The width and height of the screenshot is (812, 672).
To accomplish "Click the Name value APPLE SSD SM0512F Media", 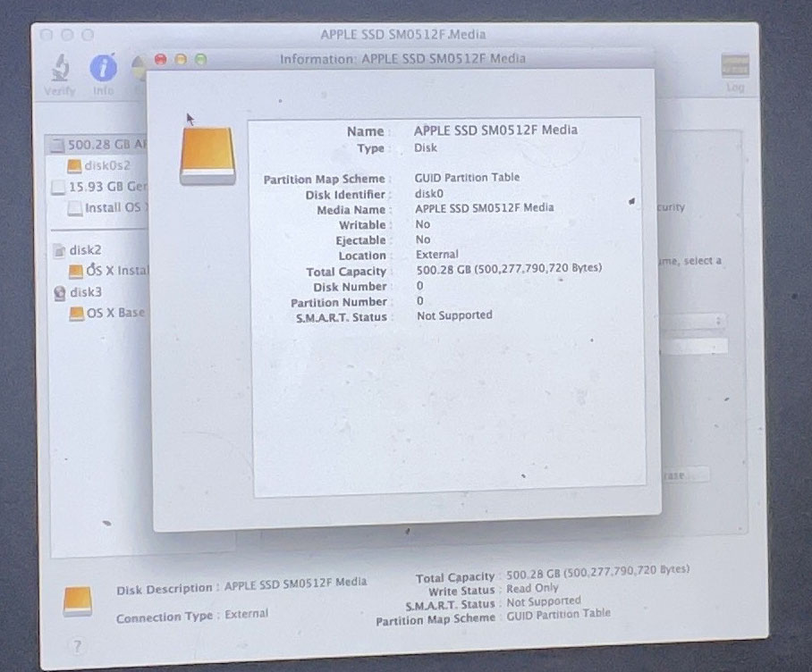I will tap(495, 130).
